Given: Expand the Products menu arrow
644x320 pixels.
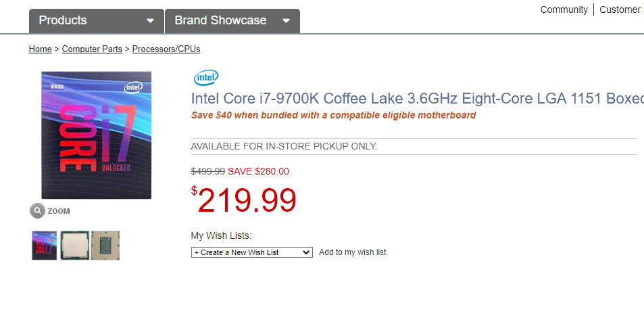Looking at the screenshot, I should pos(150,21).
